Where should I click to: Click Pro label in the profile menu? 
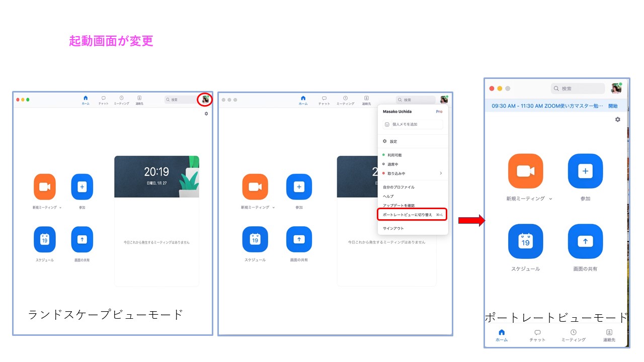coord(439,112)
